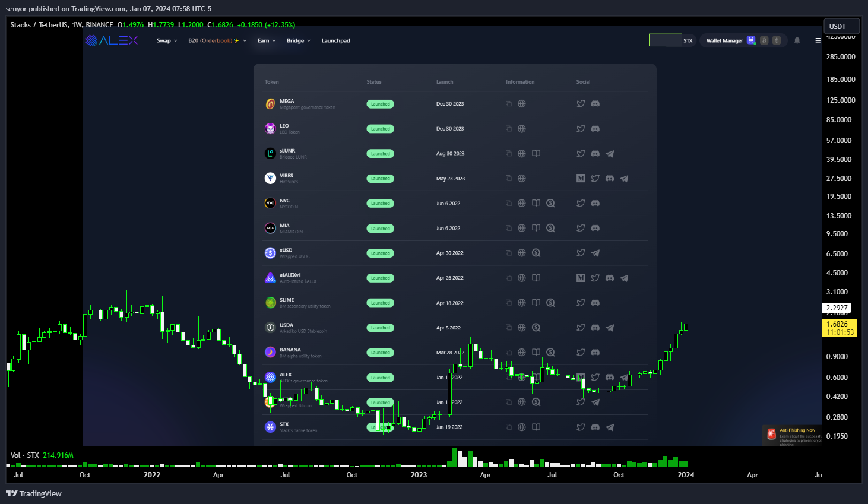Viewport: 868px width, 504px height.
Task: Open atALEXv1 Medium icon
Action: pyautogui.click(x=581, y=278)
